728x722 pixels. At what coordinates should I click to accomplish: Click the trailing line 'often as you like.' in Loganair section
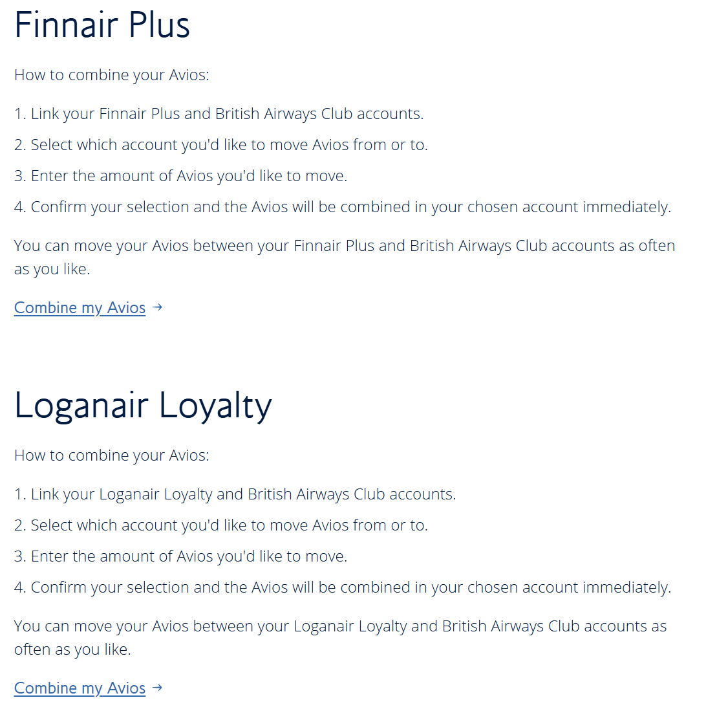tap(72, 649)
